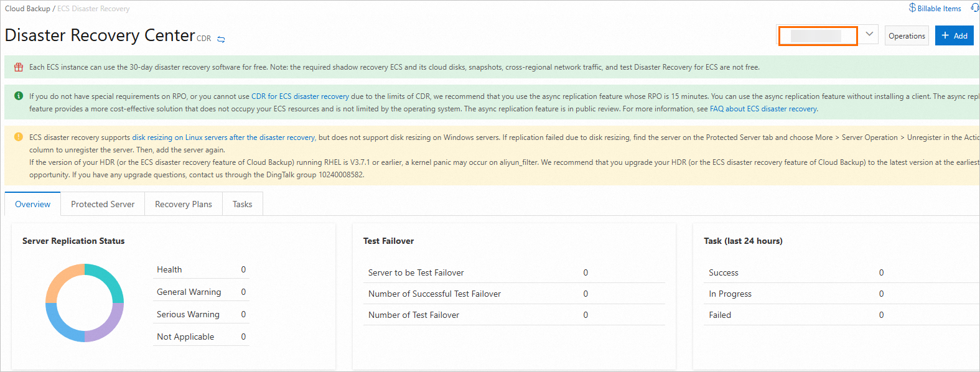Screen dimensions: 980x372
Task: Click the green info icon in the notice
Action: tap(19, 96)
